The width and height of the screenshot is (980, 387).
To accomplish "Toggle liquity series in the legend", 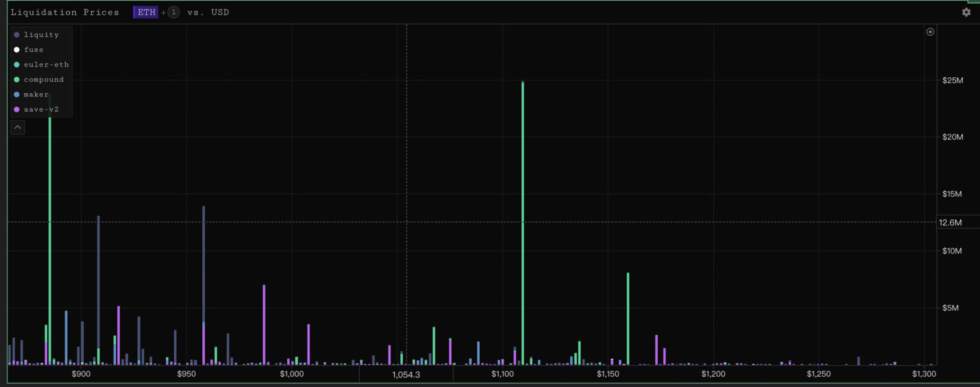I will 41,34.
